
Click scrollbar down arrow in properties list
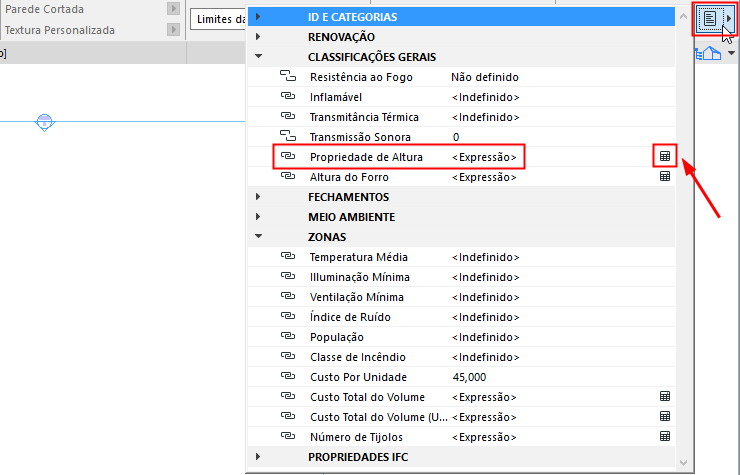[x=683, y=463]
